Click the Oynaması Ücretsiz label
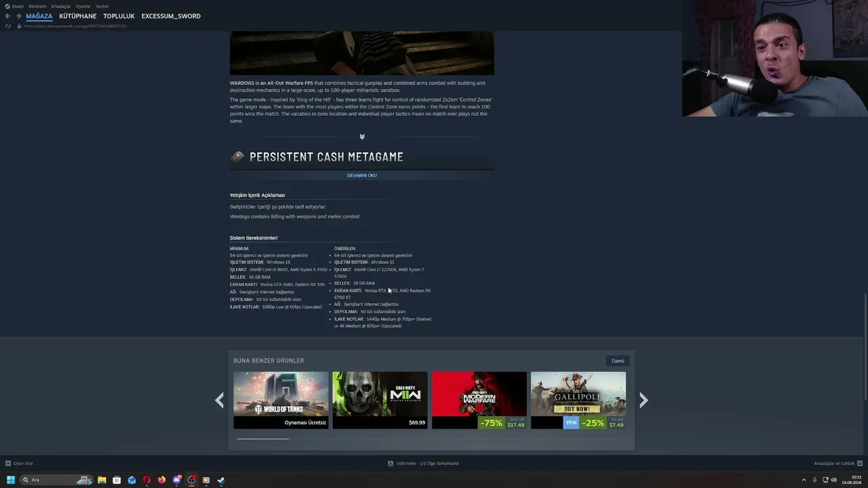This screenshot has height=488, width=868. click(305, 423)
